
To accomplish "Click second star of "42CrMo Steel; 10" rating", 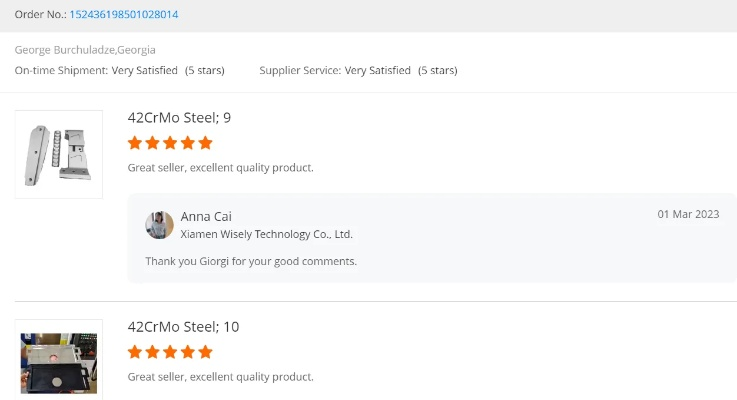I will [153, 352].
